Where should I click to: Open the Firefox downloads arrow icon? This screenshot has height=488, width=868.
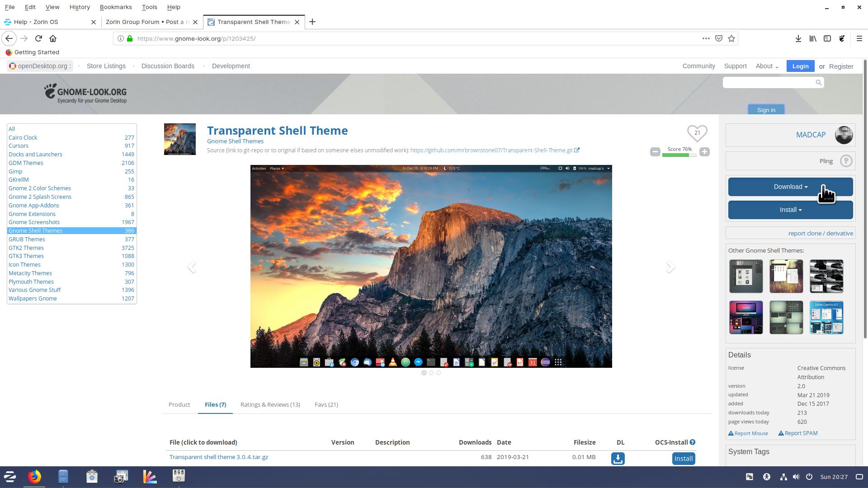[x=798, y=38]
